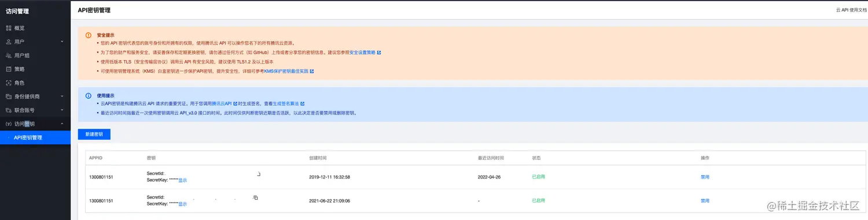Screen dimensions: 868x220
Task: Show SecretKey for the 2019-12-11 row
Action: [182, 180]
